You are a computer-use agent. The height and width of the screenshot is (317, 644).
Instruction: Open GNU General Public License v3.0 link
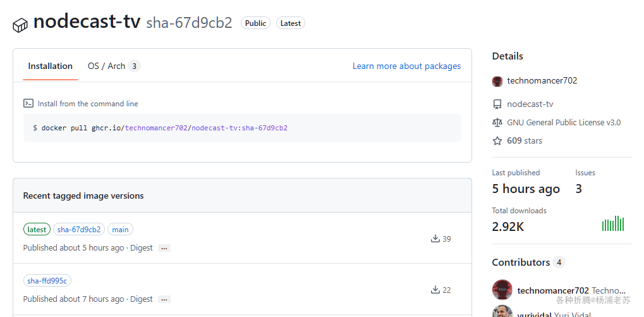564,123
